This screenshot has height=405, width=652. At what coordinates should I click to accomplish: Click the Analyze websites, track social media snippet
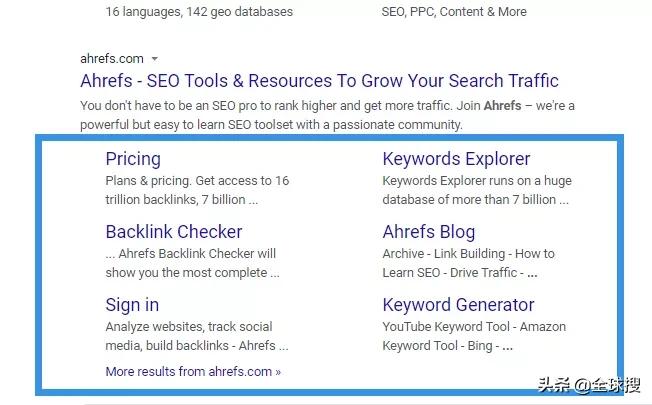pyautogui.click(x=197, y=336)
